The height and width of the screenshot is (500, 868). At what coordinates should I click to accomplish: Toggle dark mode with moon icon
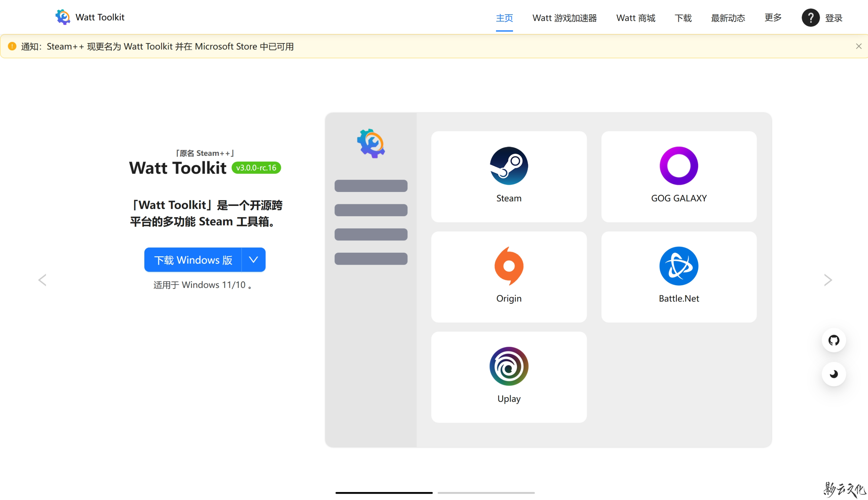tap(833, 374)
